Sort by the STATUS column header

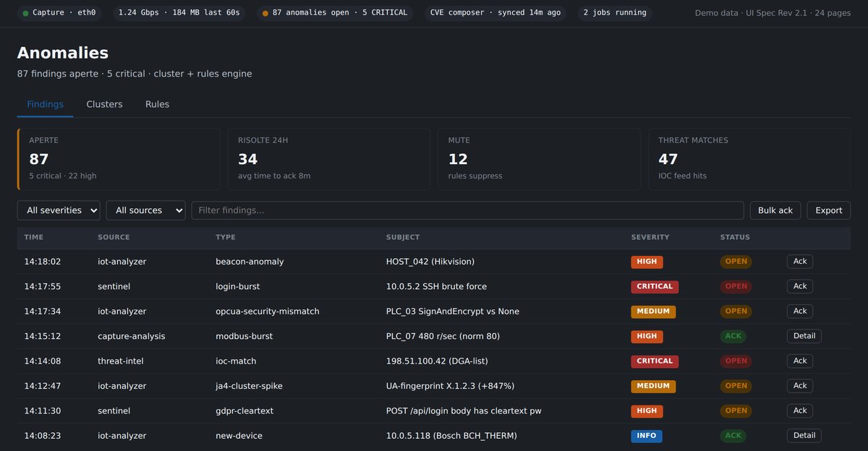(x=735, y=237)
